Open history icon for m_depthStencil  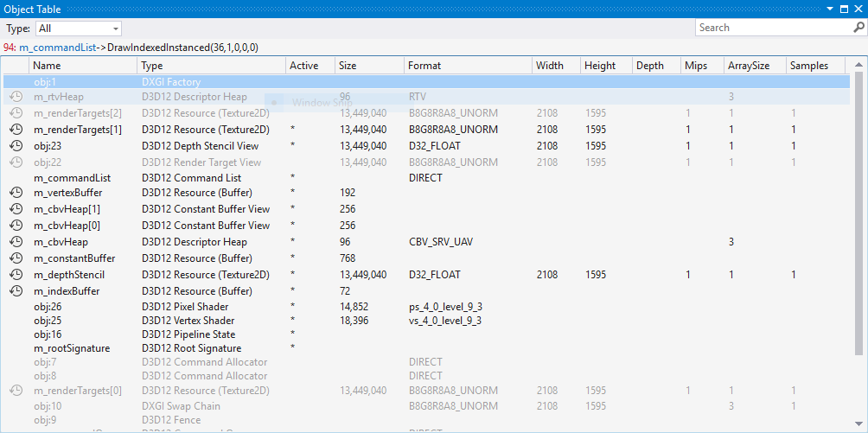(x=16, y=275)
